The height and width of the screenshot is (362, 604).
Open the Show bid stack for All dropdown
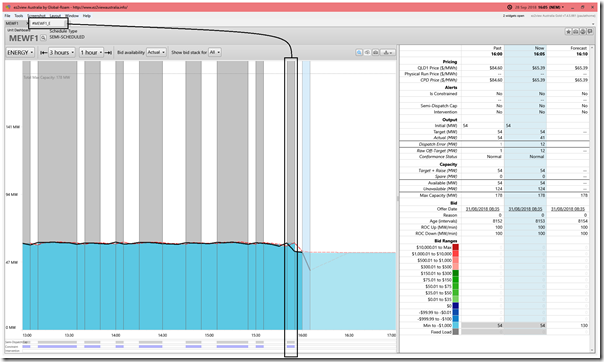tap(215, 52)
